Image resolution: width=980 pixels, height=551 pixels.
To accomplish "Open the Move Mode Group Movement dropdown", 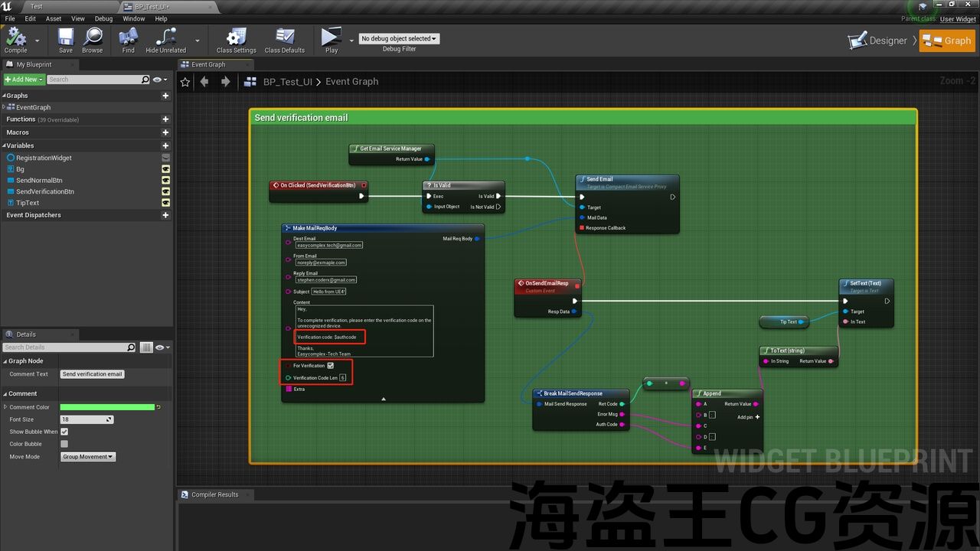I will pos(88,457).
